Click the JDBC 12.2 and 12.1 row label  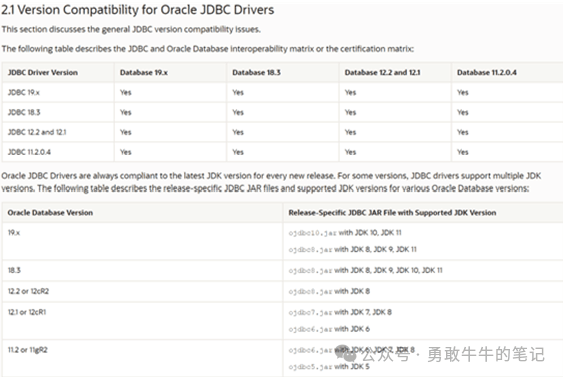37,132
